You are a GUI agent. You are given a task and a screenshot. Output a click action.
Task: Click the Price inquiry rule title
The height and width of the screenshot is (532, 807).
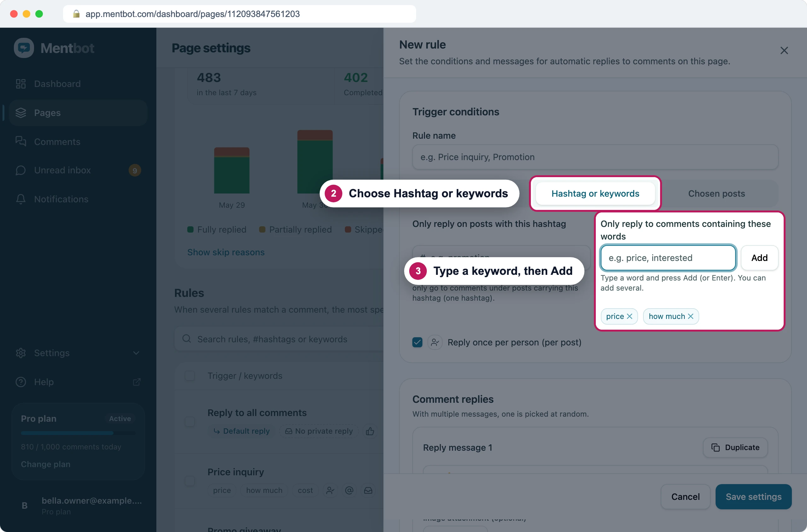[x=235, y=472]
